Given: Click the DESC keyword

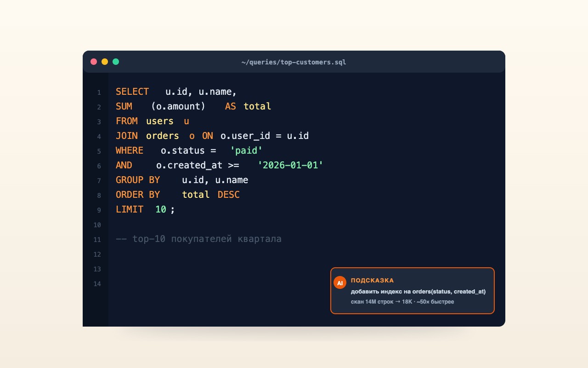Looking at the screenshot, I should (229, 195).
